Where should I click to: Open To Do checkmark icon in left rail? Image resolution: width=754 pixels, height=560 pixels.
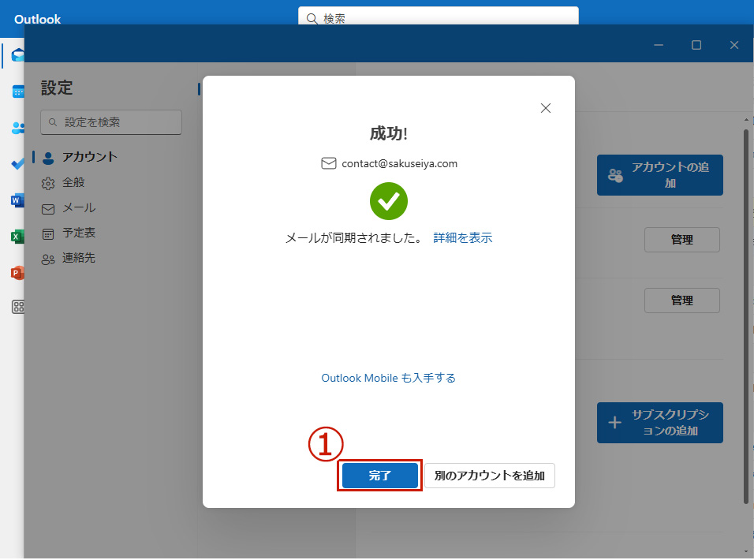click(18, 164)
